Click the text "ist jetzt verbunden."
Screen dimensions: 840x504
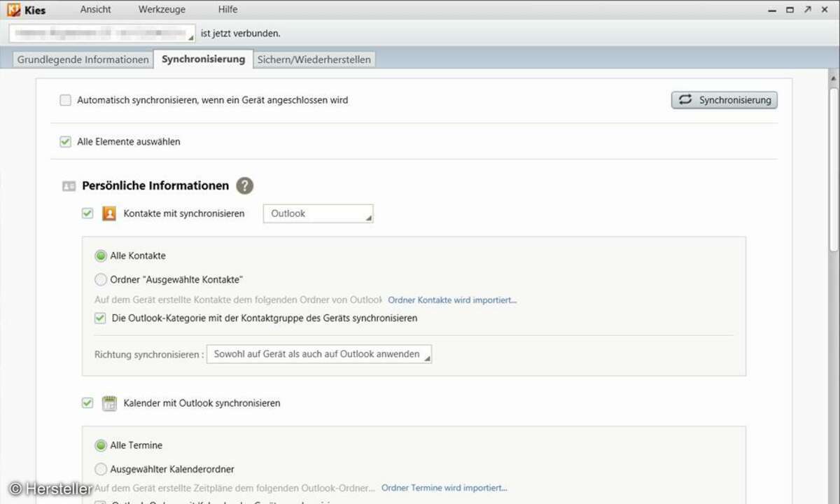point(241,34)
